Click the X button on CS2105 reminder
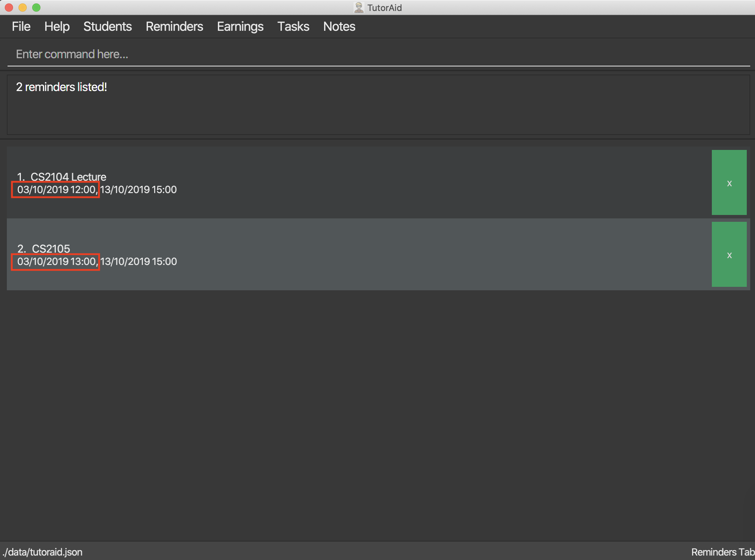This screenshot has height=560, width=755. click(x=729, y=255)
